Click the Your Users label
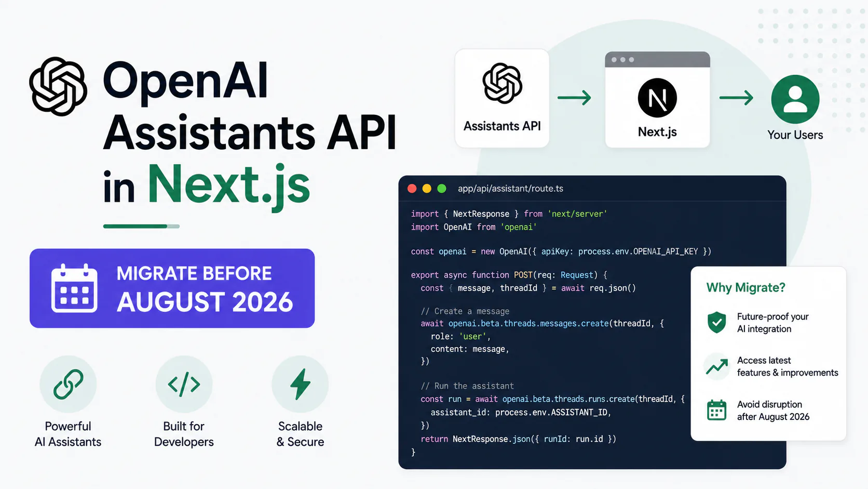 [x=795, y=135]
